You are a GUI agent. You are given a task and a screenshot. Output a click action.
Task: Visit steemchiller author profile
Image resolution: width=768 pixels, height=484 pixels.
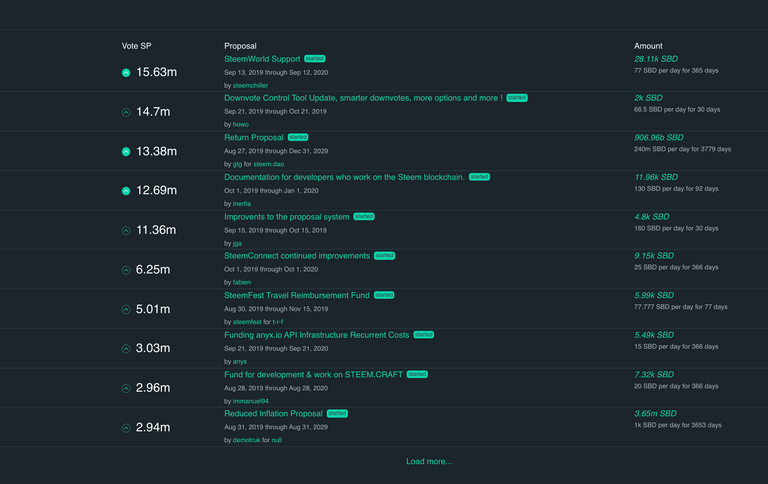[250, 85]
